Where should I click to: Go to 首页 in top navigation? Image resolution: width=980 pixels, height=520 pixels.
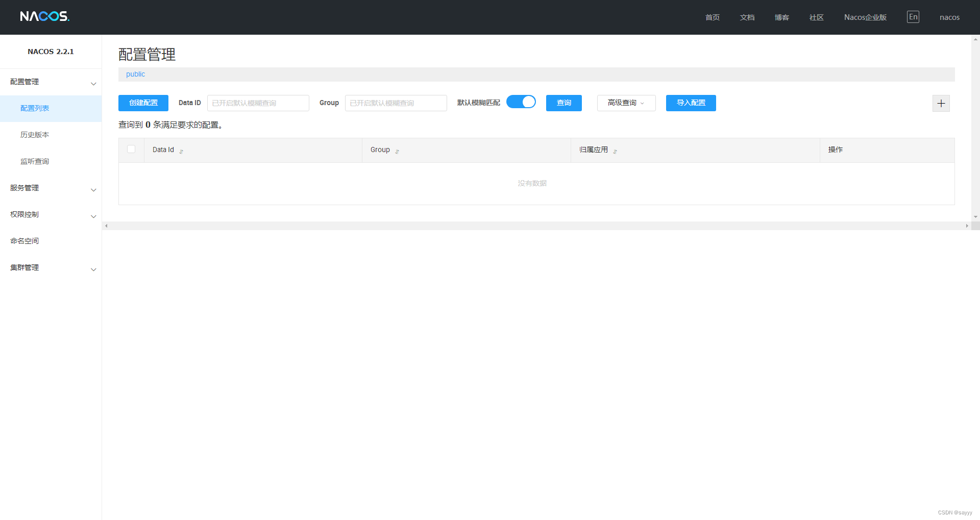713,17
